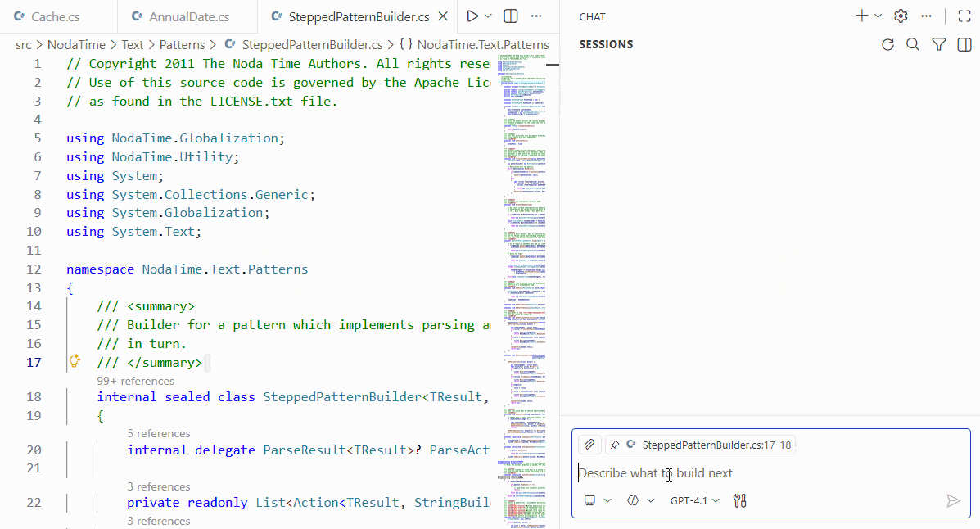Toggle the filter on chat sessions
980x529 pixels.
coord(938,45)
